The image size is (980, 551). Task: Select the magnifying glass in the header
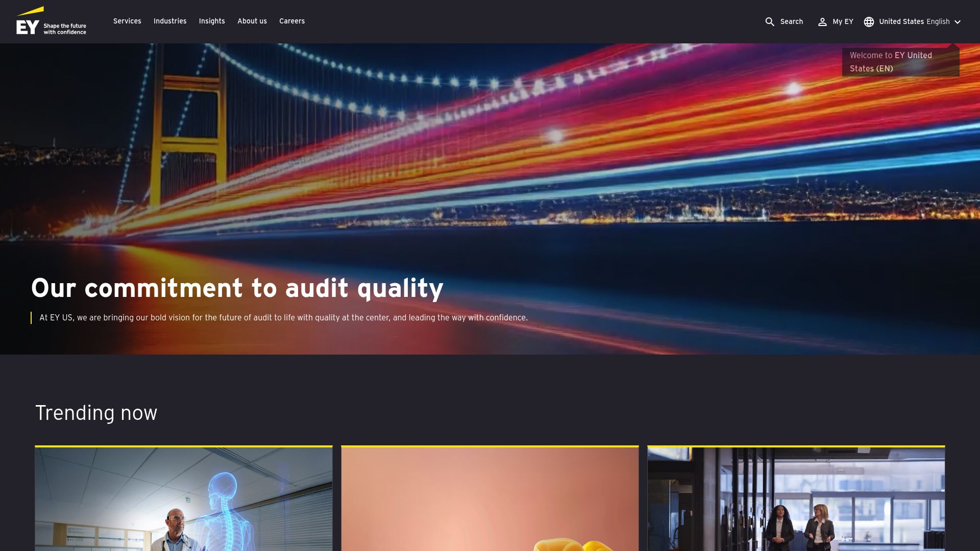(x=770, y=22)
